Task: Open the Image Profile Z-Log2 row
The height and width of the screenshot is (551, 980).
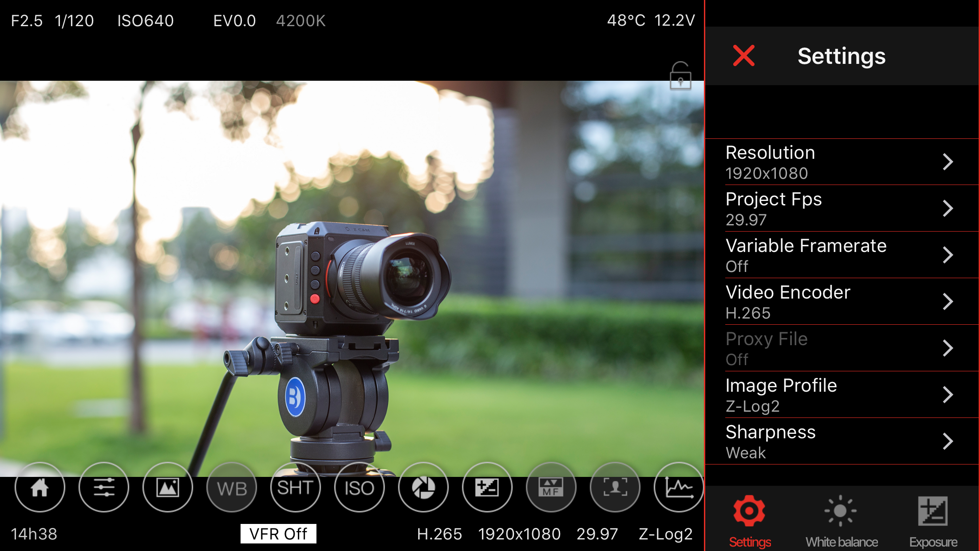Action: 841,395
